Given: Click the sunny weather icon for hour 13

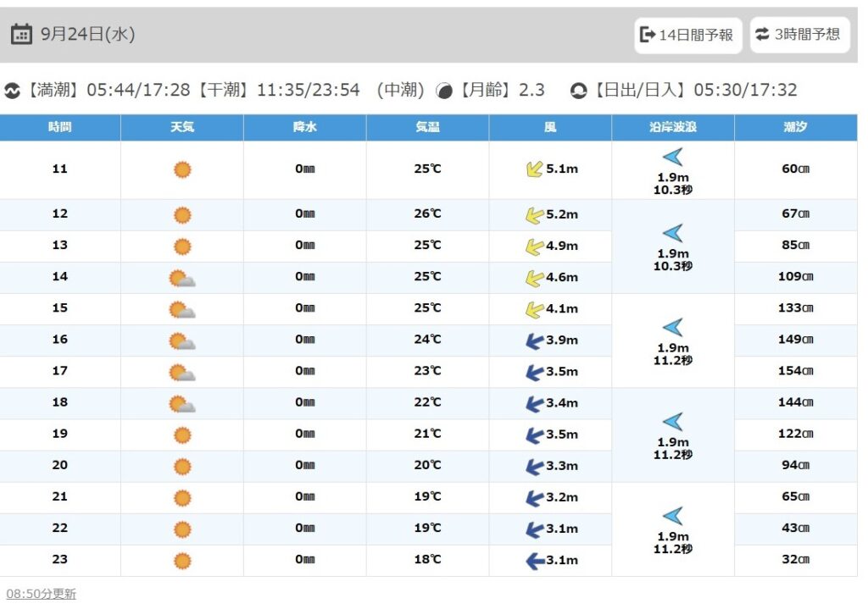Looking at the screenshot, I should pos(182,246).
